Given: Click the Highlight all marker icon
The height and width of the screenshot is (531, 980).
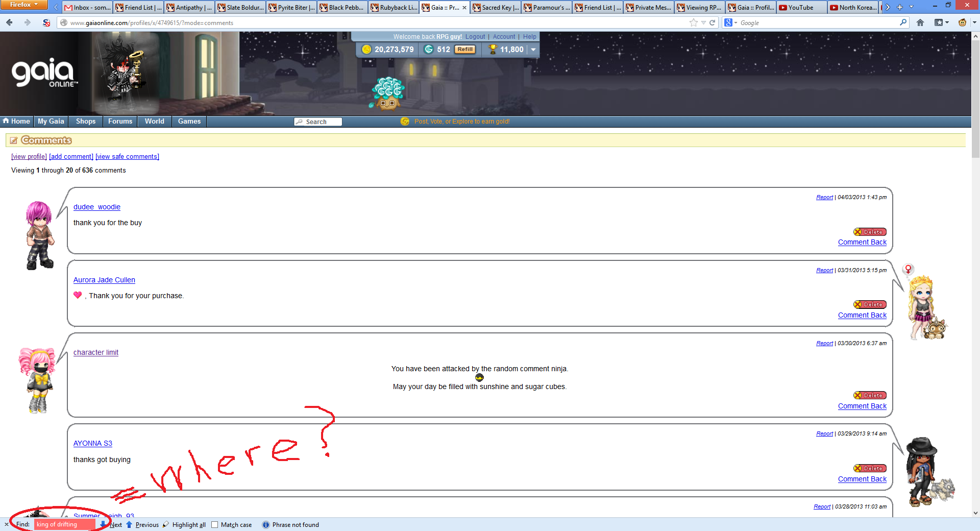Looking at the screenshot, I should pos(166,524).
